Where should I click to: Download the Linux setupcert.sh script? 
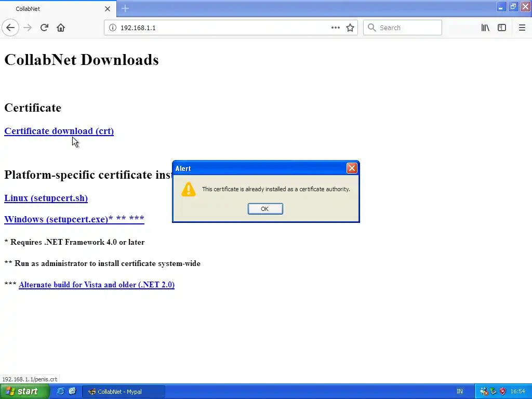click(46, 198)
